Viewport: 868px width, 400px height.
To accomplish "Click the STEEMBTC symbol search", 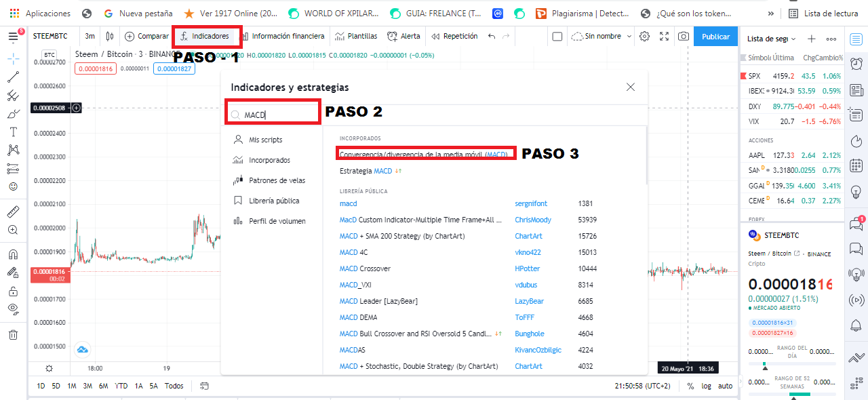I will (52, 36).
